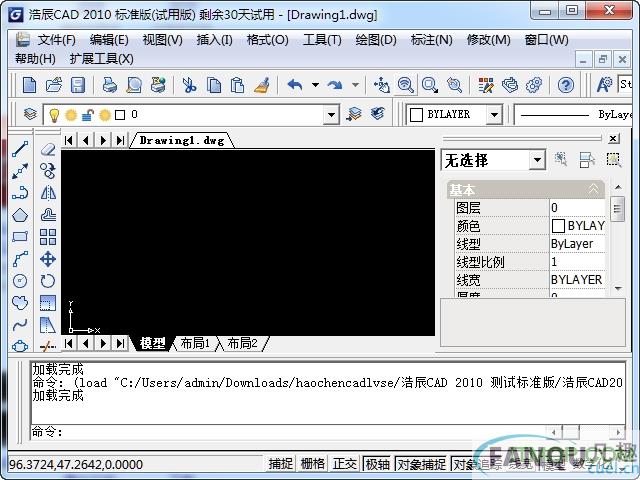The height and width of the screenshot is (480, 640).
Task: Click the Paste clipboard icon
Action: 237,85
